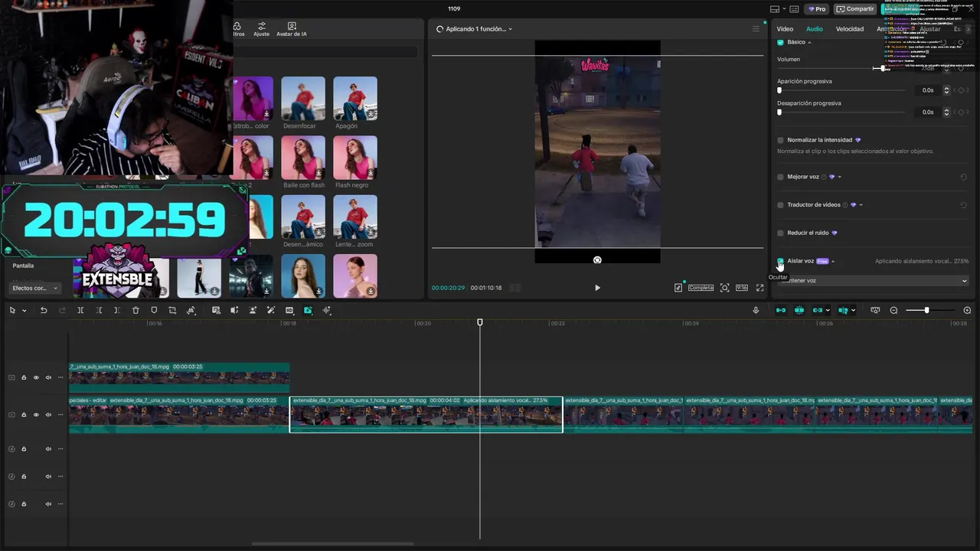Switch to the Video tab
This screenshot has height=551, width=980.
tap(785, 29)
